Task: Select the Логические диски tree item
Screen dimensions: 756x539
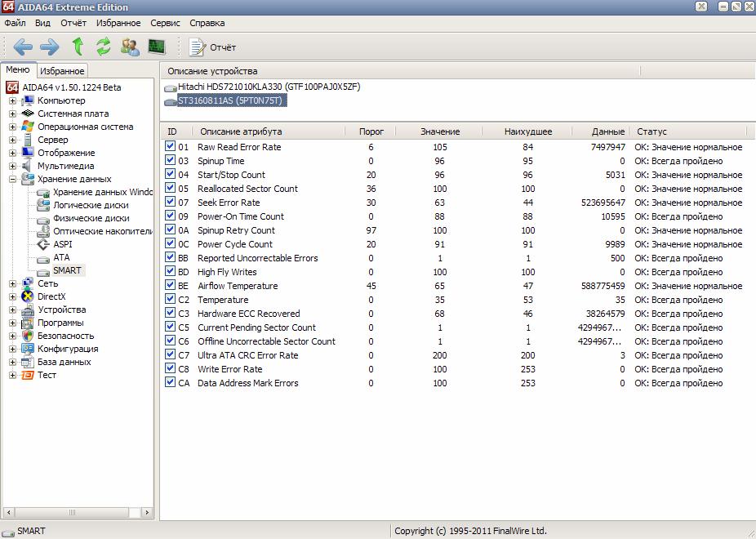Action: tap(91, 205)
